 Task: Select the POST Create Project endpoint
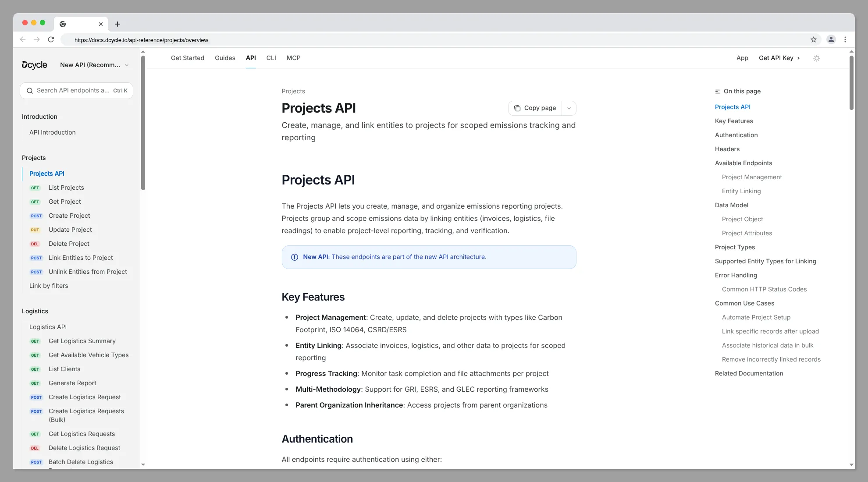tap(69, 216)
